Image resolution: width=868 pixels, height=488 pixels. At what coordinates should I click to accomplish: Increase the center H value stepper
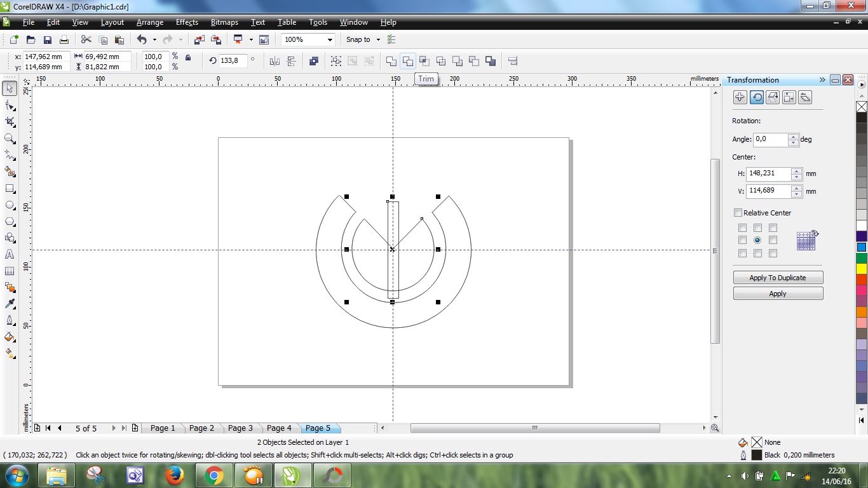tap(796, 170)
